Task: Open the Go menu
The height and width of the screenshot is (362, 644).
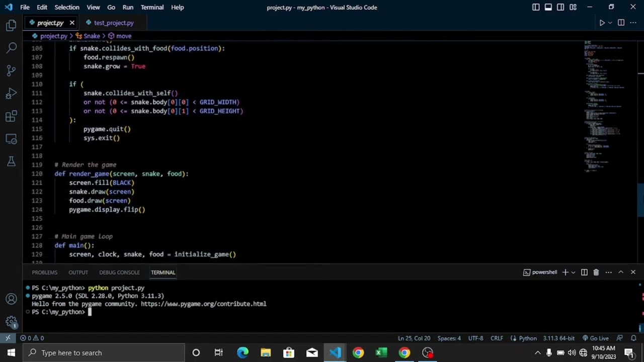Action: point(111,7)
